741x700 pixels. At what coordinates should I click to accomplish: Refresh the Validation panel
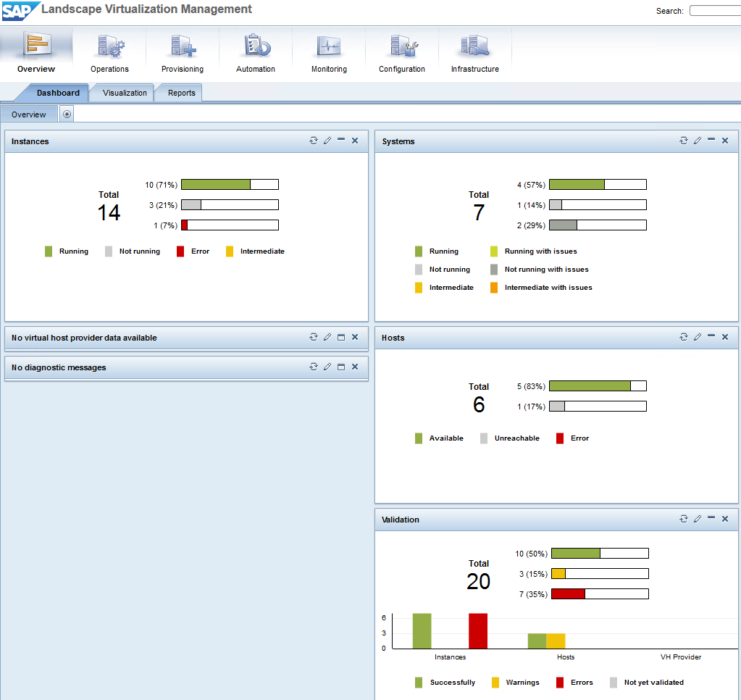tap(684, 519)
